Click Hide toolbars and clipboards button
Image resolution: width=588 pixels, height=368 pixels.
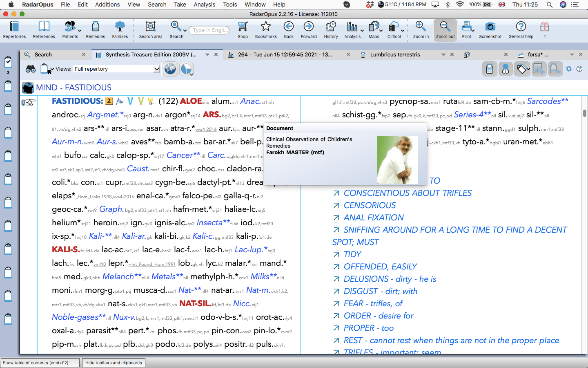(114, 363)
